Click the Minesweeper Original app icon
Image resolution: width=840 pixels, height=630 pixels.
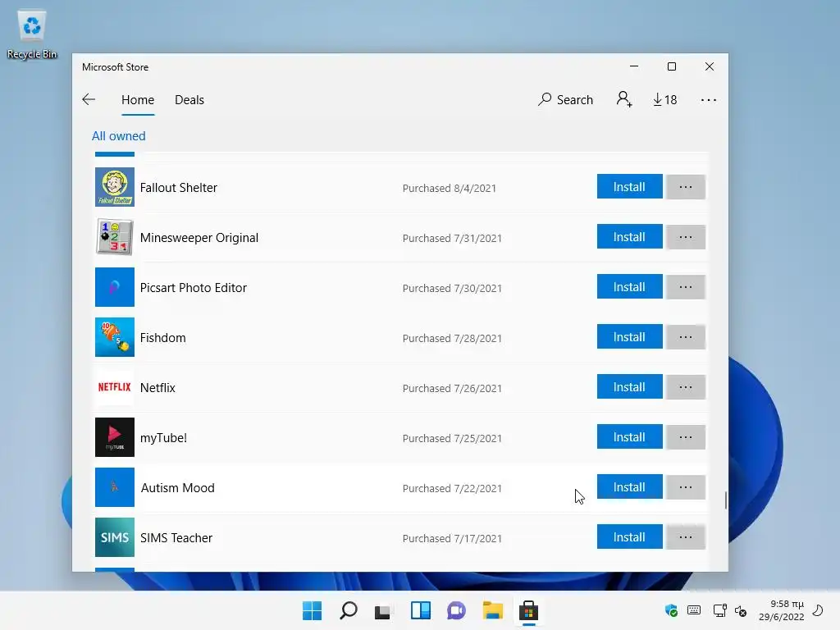tap(115, 237)
